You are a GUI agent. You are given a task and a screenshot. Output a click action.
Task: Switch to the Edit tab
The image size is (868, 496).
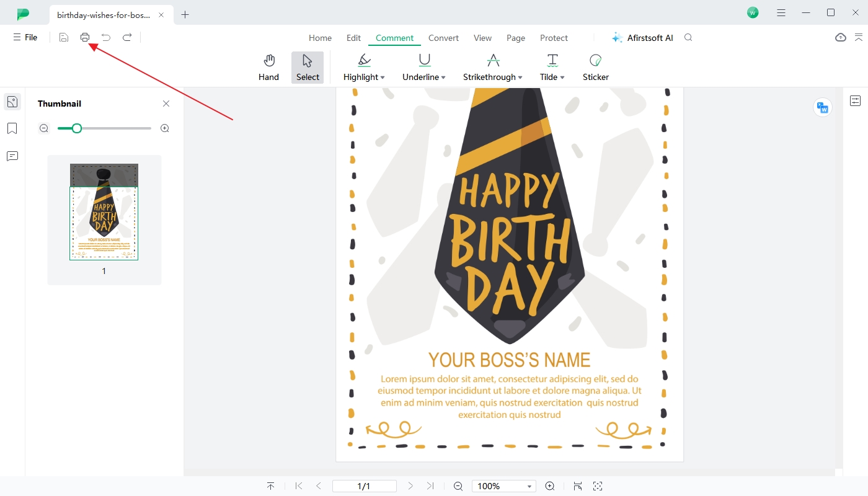pos(353,38)
